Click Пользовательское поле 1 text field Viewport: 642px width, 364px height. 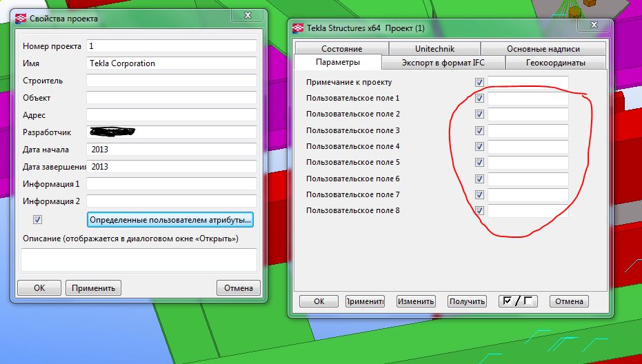[528, 99]
